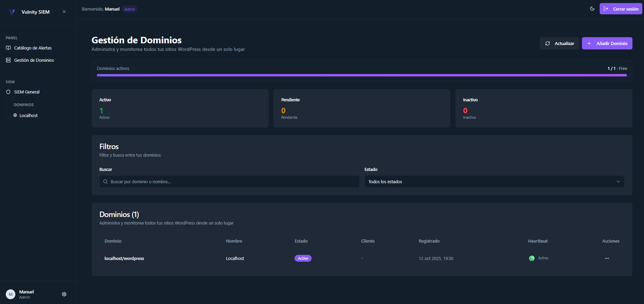The width and height of the screenshot is (644, 304).
Task: Click the Añadir Dominio button
Action: click(607, 43)
